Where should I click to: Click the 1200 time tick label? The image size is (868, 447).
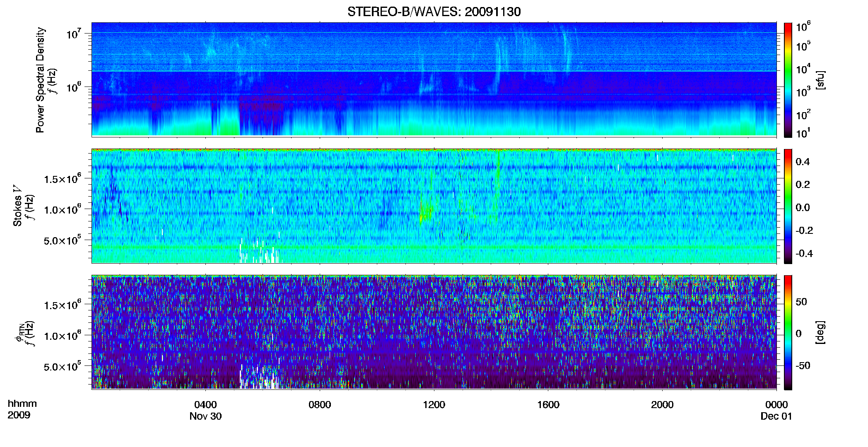click(x=434, y=404)
